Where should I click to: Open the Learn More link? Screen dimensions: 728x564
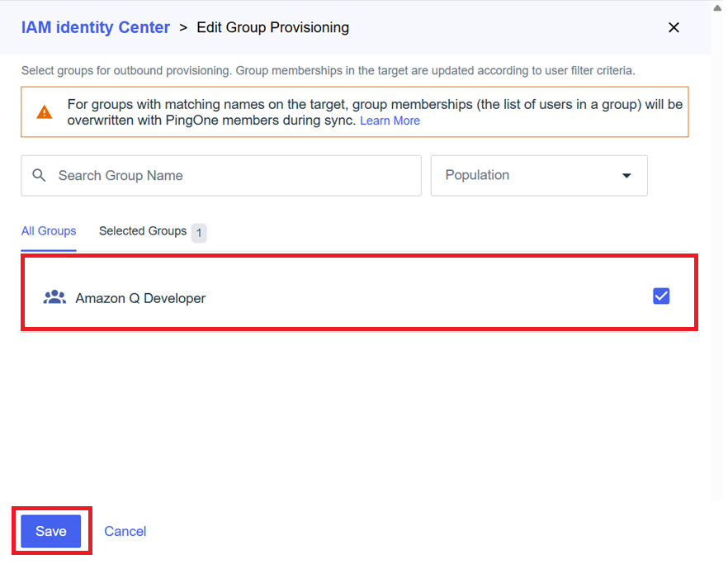(390, 121)
